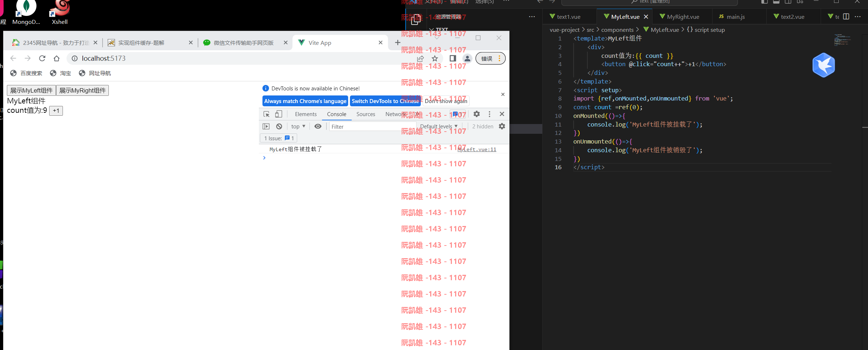This screenshot has width=868, height=350.
Task: Open the Default levels dropdown
Action: [x=439, y=127]
